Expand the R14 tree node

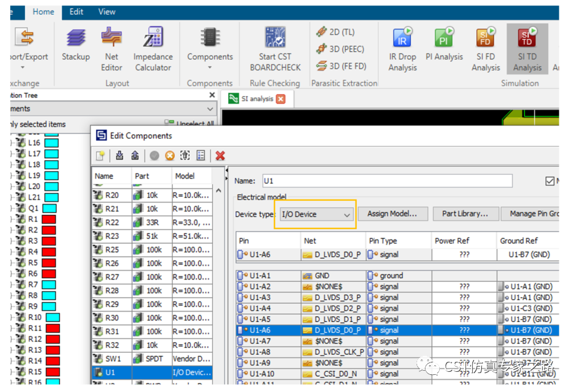[x=12, y=361]
